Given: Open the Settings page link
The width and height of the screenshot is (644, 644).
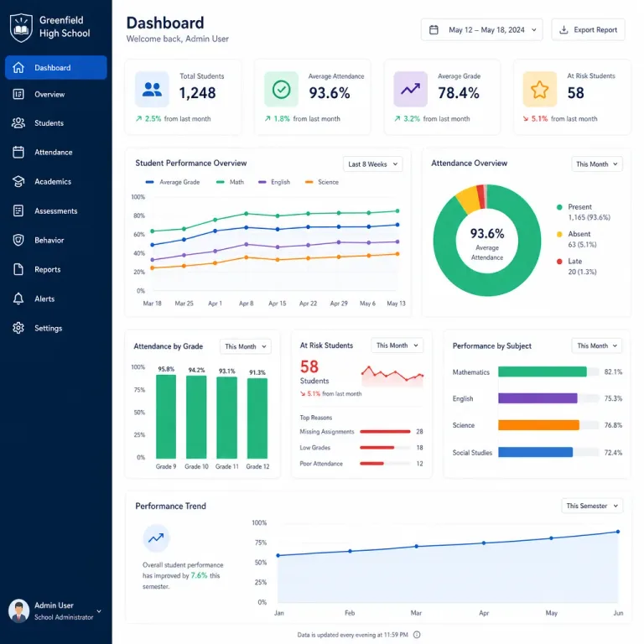Looking at the screenshot, I should tap(56, 328).
